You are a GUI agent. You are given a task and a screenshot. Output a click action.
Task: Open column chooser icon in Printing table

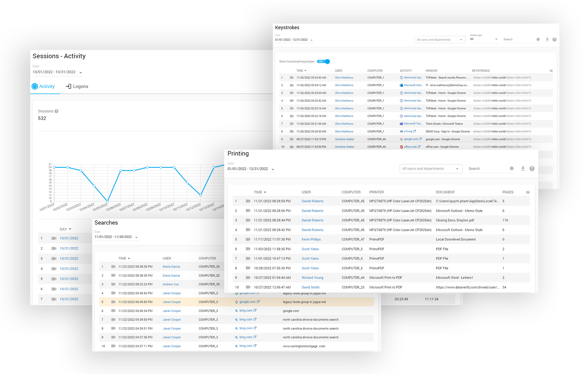(x=528, y=192)
